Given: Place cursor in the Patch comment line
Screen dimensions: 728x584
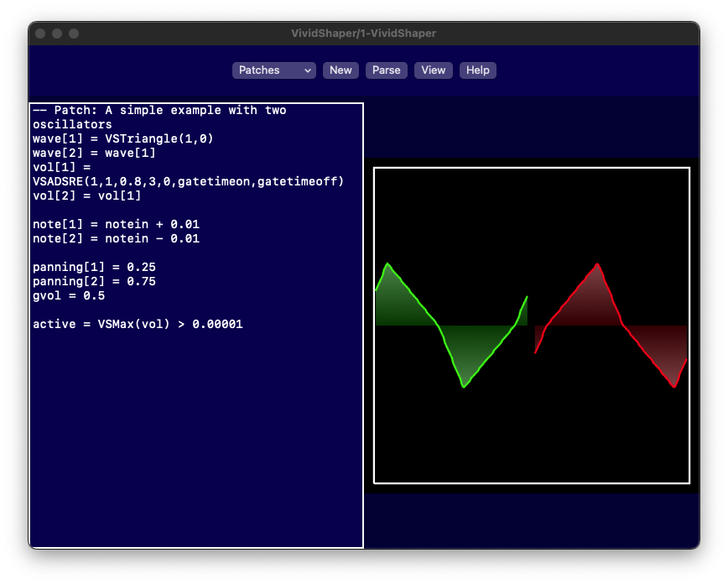Looking at the screenshot, I should (159, 111).
